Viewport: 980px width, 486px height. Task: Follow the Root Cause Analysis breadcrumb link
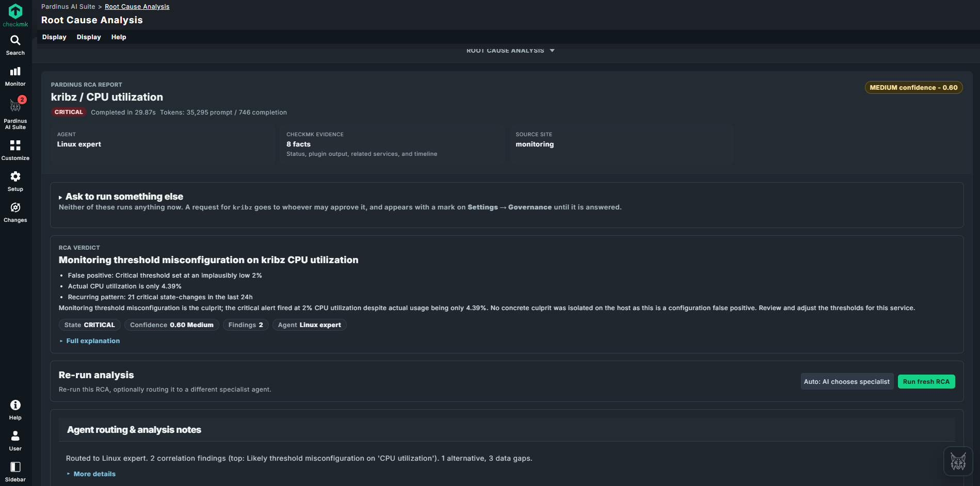click(137, 7)
